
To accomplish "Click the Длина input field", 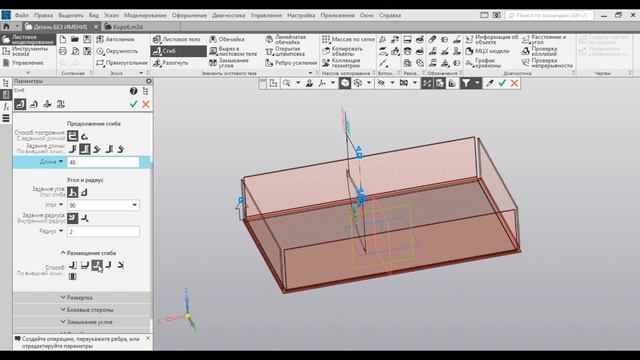I will pyautogui.click(x=103, y=162).
